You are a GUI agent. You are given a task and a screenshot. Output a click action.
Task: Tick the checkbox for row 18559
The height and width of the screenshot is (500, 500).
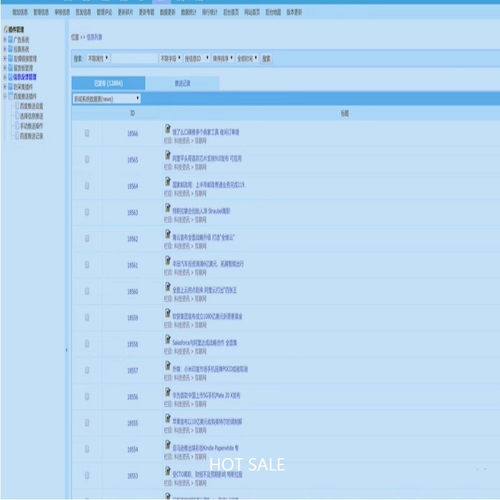[87, 317]
